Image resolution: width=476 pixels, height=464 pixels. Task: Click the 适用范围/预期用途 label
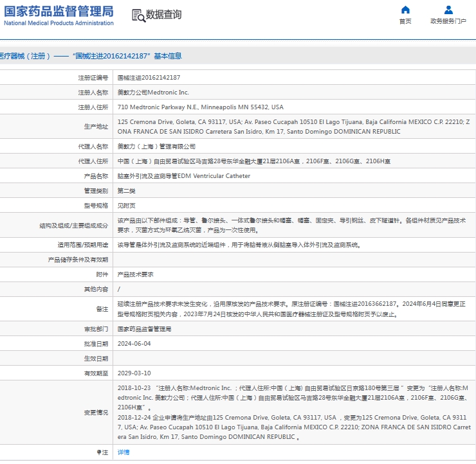click(82, 245)
